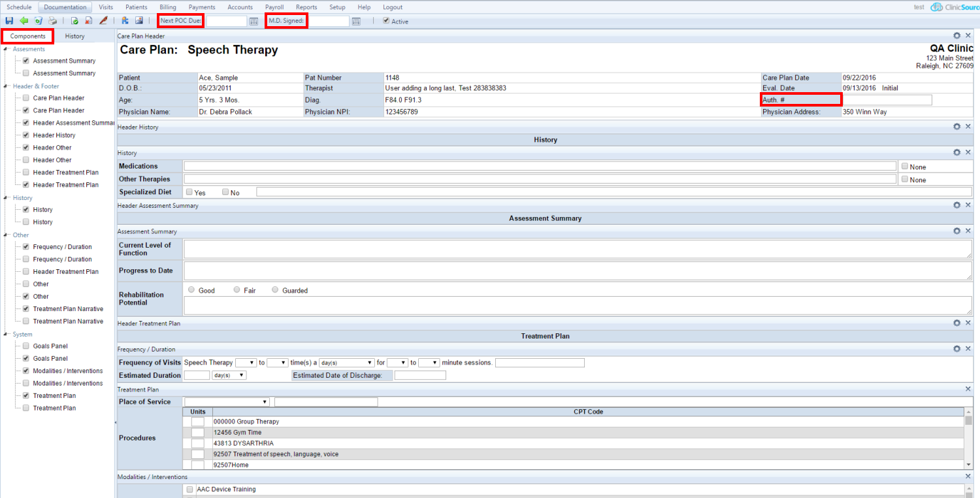Open the M.D. Signed calendar picker
This screenshot has width=980, height=498.
pyautogui.click(x=356, y=22)
